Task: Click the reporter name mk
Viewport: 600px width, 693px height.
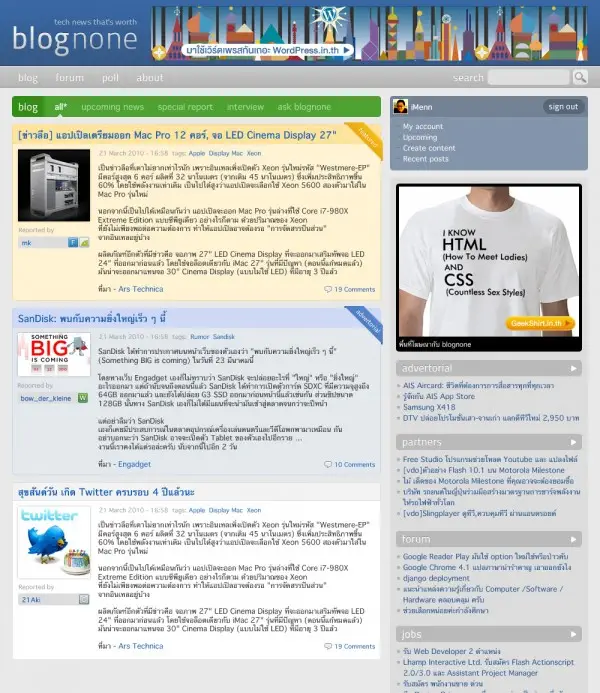Action: pos(27,243)
